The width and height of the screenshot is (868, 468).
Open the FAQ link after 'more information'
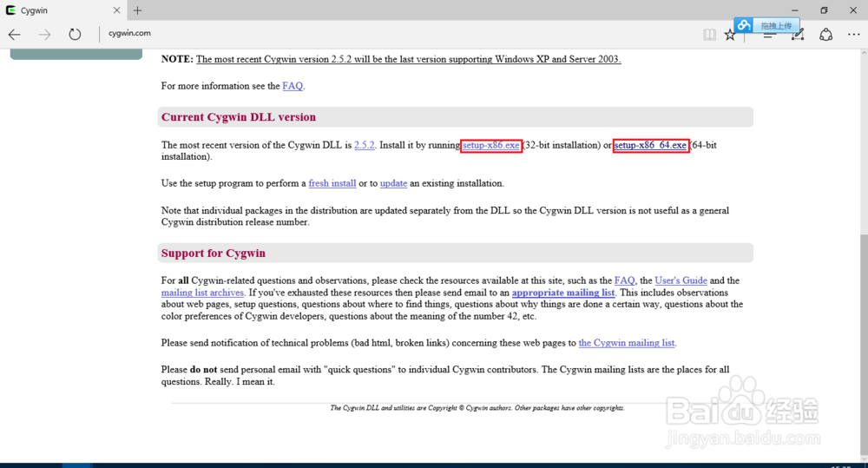click(x=293, y=86)
